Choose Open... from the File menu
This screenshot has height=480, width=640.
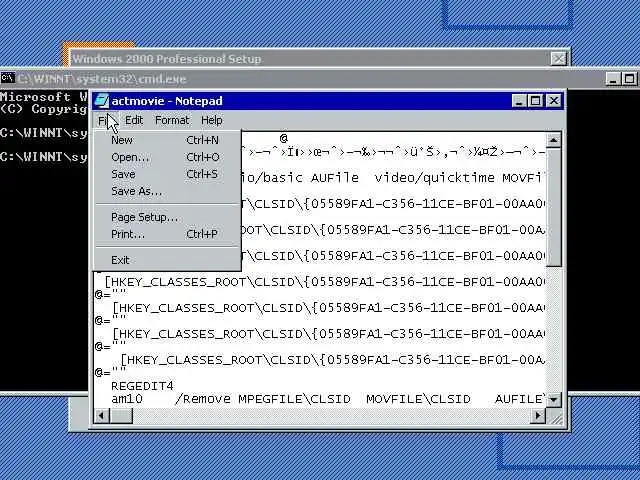click(x=167, y=157)
